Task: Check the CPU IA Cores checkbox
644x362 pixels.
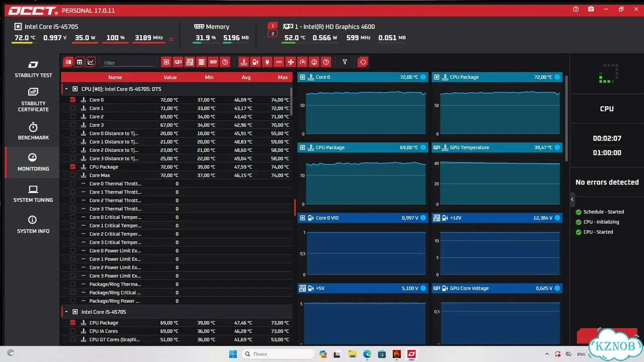Action: pos(73,331)
